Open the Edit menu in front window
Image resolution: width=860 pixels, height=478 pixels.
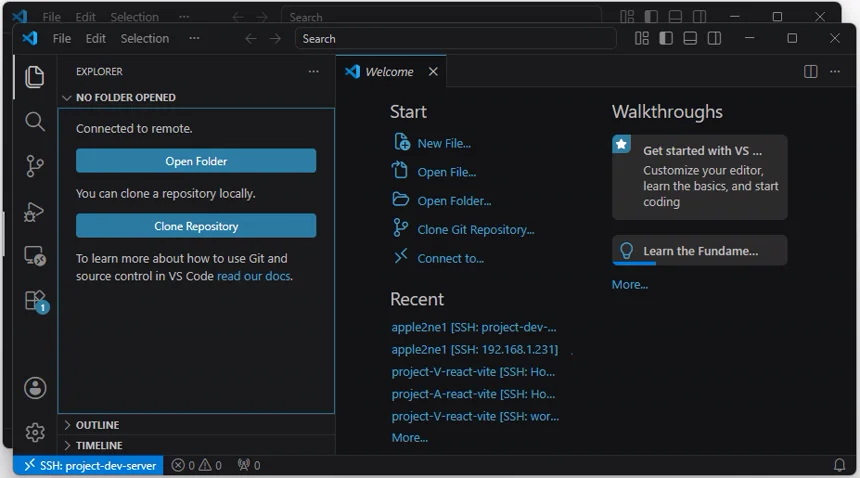[x=95, y=38]
